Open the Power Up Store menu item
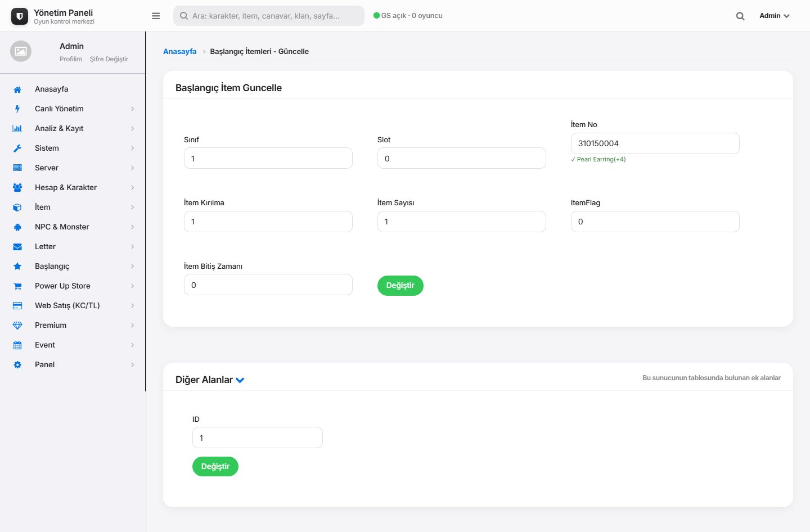The height and width of the screenshot is (532, 810). point(73,286)
